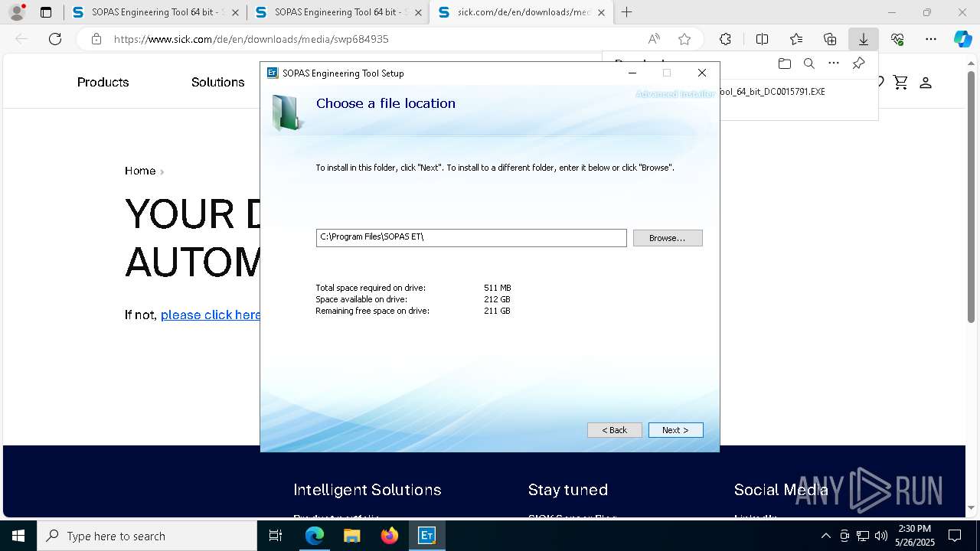Open Solutions menu on SICK site
The image size is (980, 551).
point(217,82)
